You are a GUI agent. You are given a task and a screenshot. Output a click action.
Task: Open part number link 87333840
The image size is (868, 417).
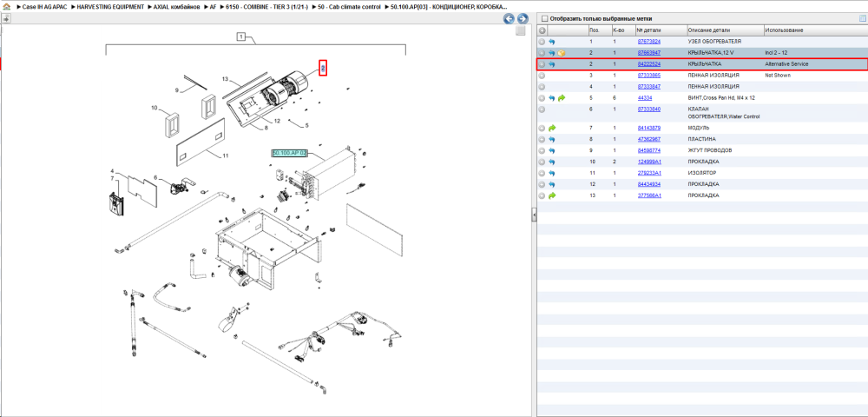pyautogui.click(x=648, y=109)
